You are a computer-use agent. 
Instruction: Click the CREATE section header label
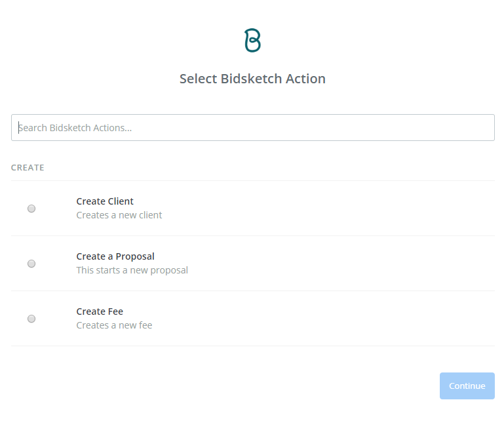28,168
